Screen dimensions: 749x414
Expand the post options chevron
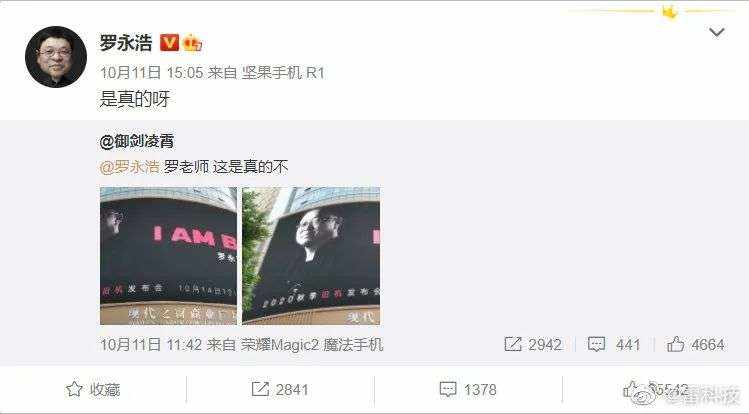[x=717, y=32]
